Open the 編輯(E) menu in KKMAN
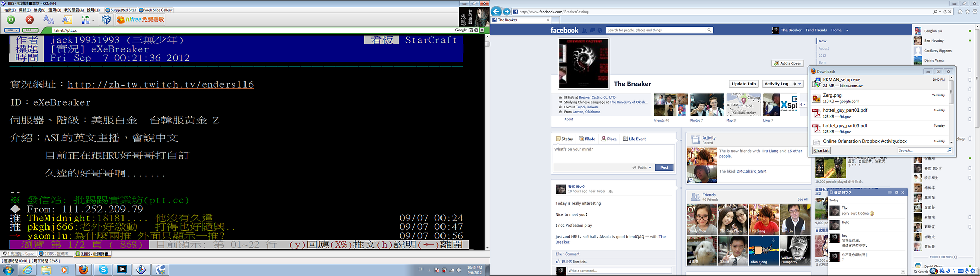 [x=24, y=10]
